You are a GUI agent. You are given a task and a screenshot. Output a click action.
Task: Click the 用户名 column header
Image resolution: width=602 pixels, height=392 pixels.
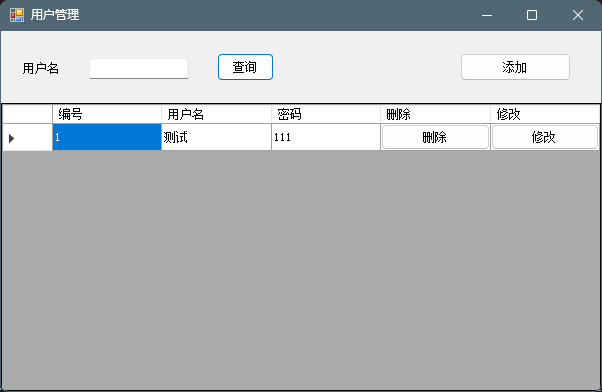click(216, 114)
